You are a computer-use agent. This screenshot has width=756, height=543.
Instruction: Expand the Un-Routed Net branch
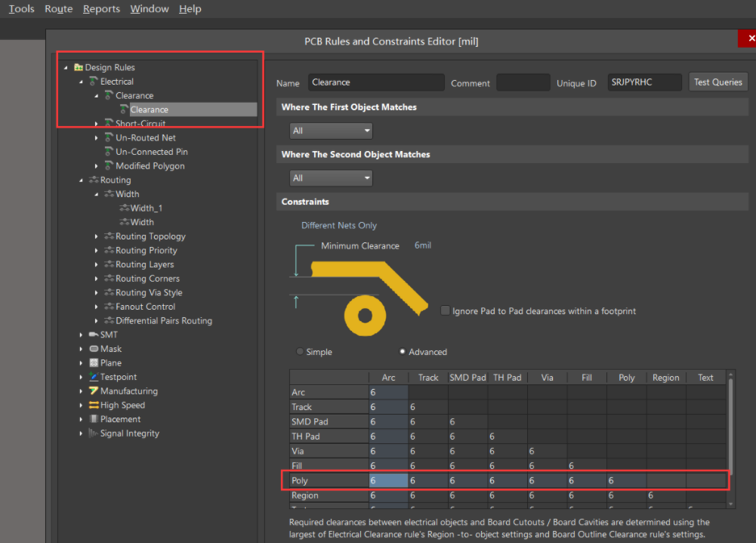pyautogui.click(x=96, y=138)
